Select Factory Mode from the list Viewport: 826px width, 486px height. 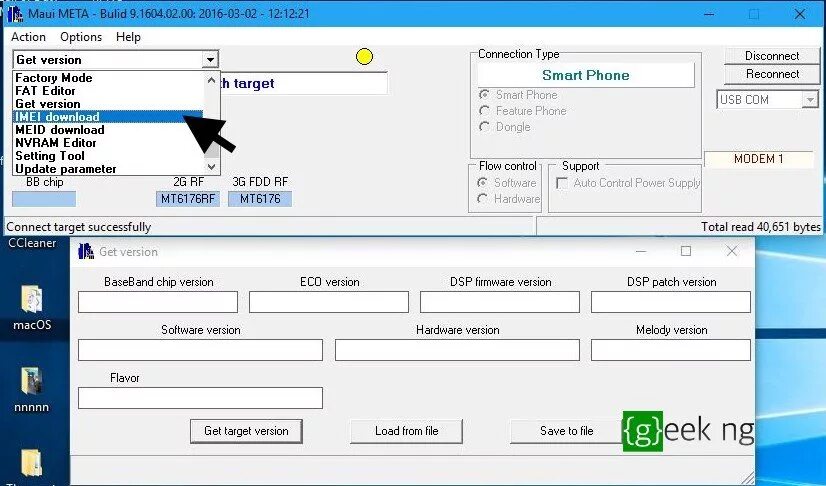pos(108,78)
